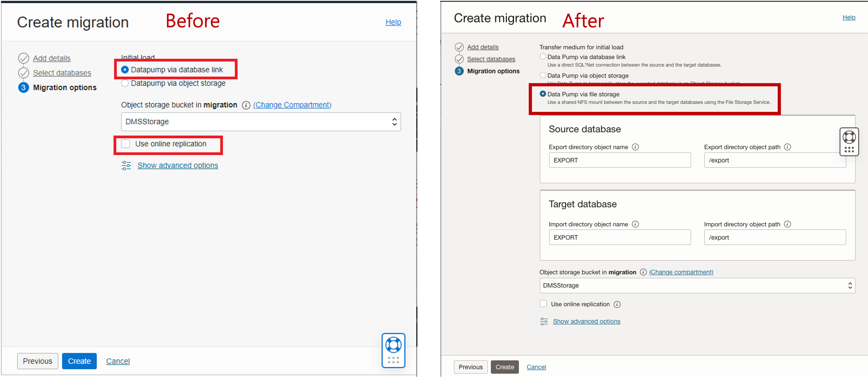The height and width of the screenshot is (377, 868).
Task: Click step 3 Migration options badge in Before panel
Action: click(23, 88)
